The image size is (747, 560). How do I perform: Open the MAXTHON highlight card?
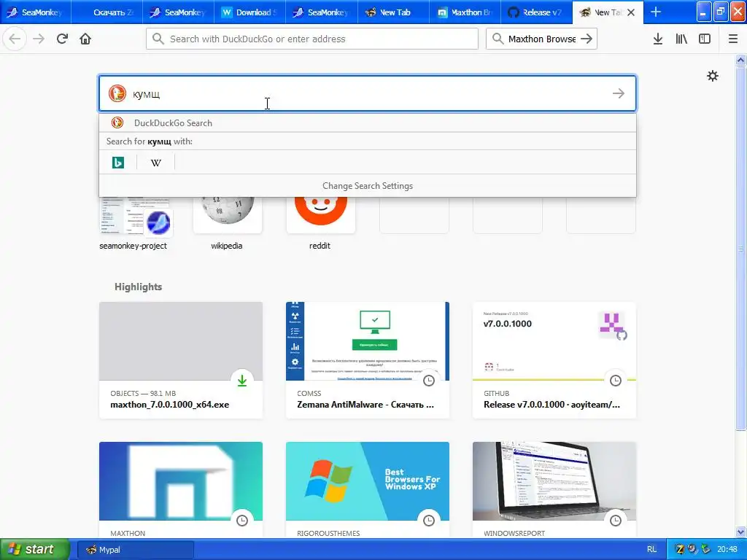(x=181, y=490)
